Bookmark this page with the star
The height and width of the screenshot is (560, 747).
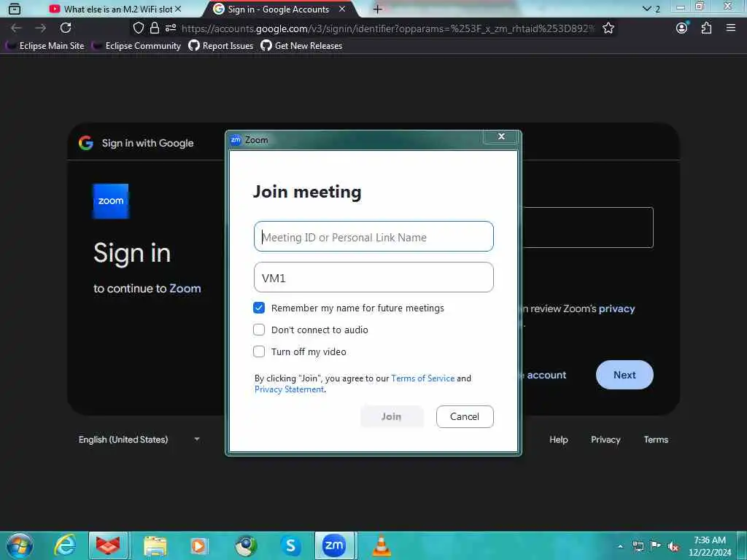coord(608,28)
